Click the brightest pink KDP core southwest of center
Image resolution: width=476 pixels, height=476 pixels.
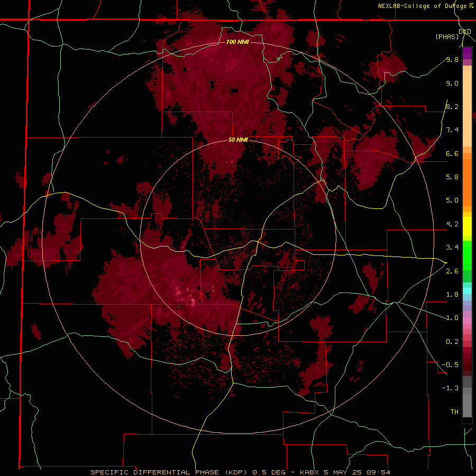[193, 301]
